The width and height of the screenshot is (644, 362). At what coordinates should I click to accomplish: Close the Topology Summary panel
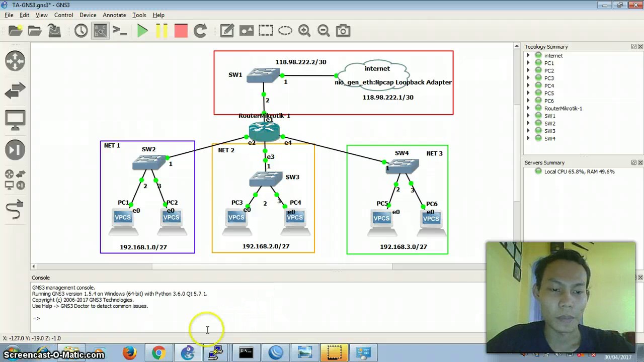click(640, 47)
